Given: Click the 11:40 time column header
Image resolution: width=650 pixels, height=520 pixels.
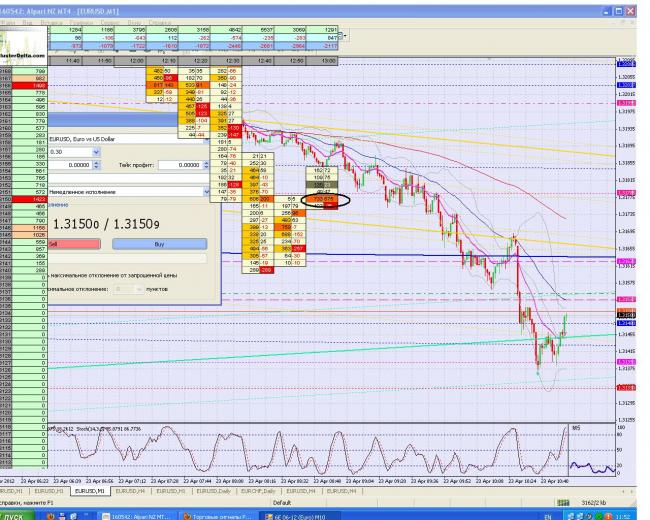Looking at the screenshot, I should pyautogui.click(x=66, y=61).
